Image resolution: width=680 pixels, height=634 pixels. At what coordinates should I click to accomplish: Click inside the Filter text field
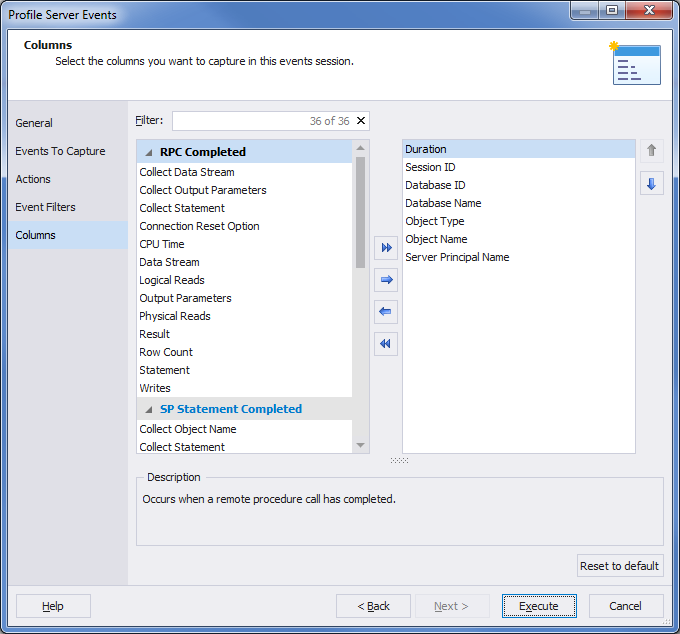[241, 121]
